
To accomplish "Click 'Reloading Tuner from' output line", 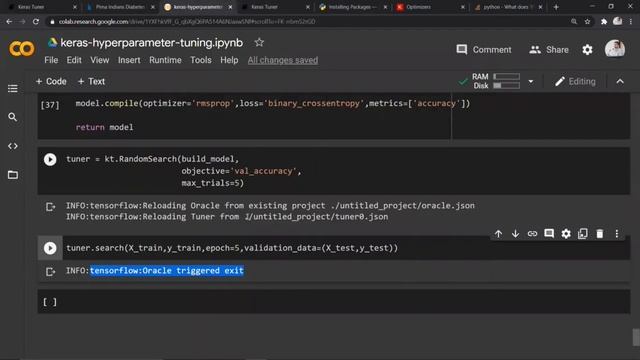I will coord(227,217).
